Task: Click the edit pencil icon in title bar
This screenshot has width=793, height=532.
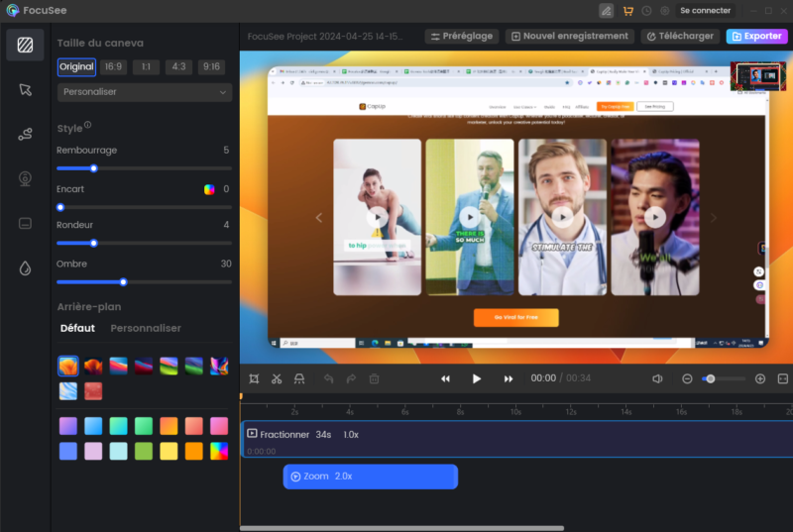Action: click(x=606, y=11)
